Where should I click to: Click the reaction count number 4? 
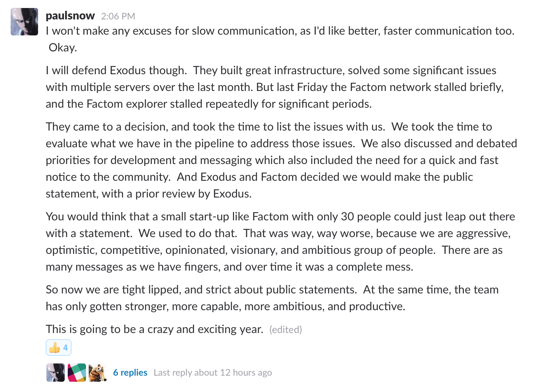[65, 347]
